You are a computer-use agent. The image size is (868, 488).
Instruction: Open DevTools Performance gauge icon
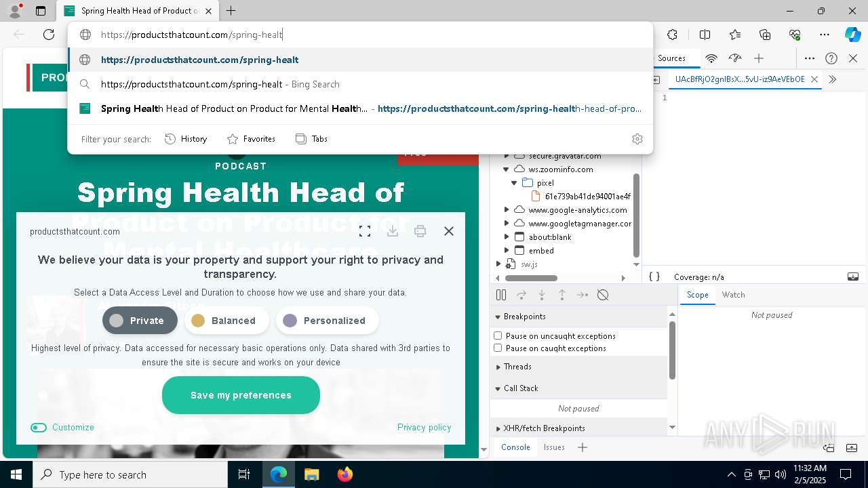click(x=735, y=58)
